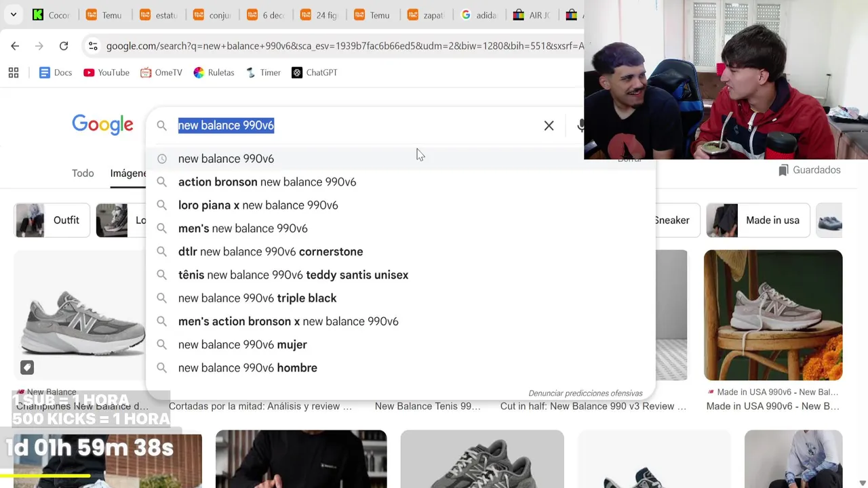Choose suggestion tênis teddy santis unisex
Screen dimensions: 868x488
coord(400,274)
